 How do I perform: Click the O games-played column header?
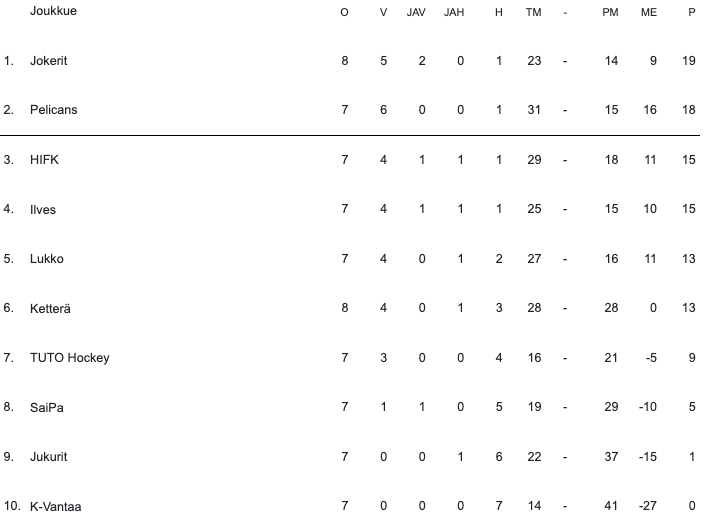coord(345,13)
